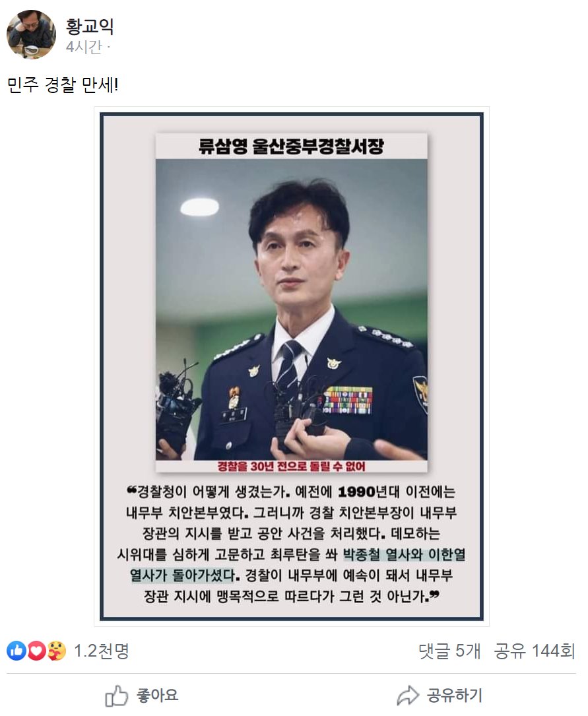Click the care hug reaction emoji
The width and height of the screenshot is (588, 716).
tap(56, 651)
